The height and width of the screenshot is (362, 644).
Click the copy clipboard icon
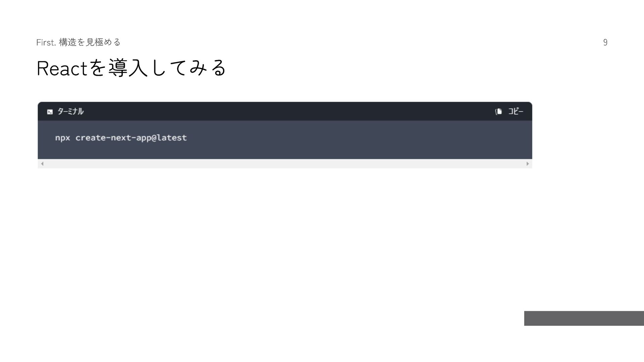[498, 111]
